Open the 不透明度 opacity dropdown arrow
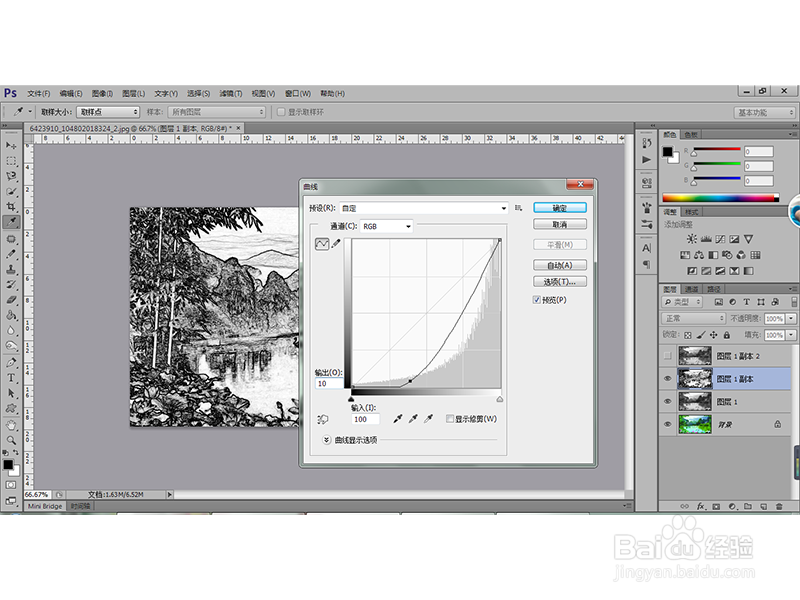This screenshot has height=600, width=800. [x=791, y=318]
